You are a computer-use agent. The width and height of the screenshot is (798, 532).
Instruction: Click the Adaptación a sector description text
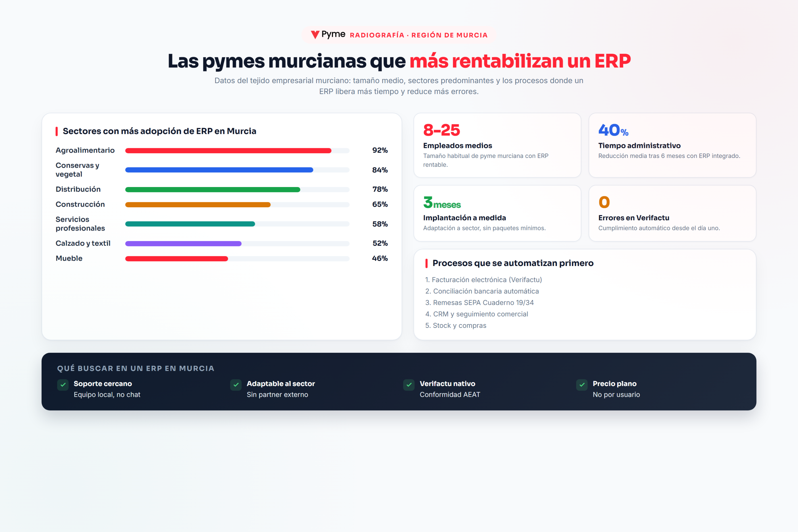[x=485, y=228]
